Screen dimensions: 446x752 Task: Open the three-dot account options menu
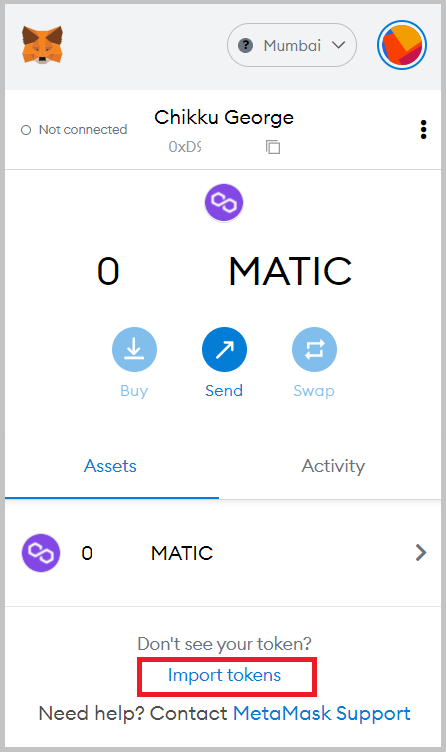(x=423, y=129)
